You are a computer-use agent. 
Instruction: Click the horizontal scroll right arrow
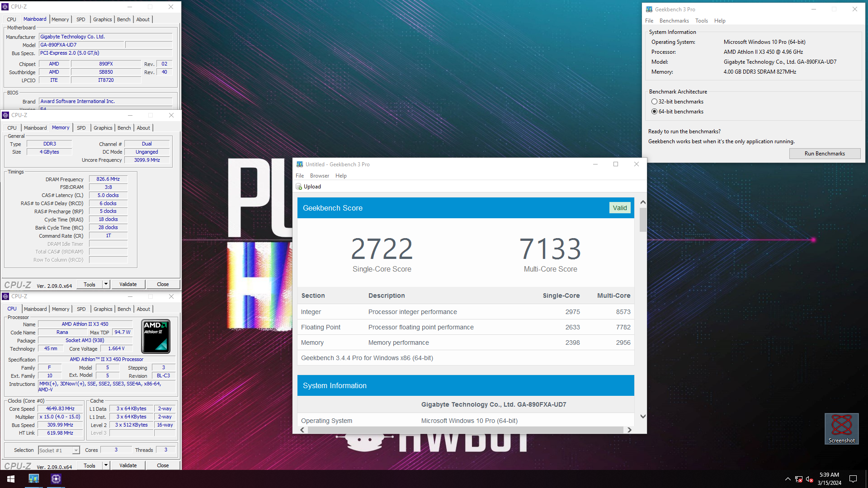629,430
